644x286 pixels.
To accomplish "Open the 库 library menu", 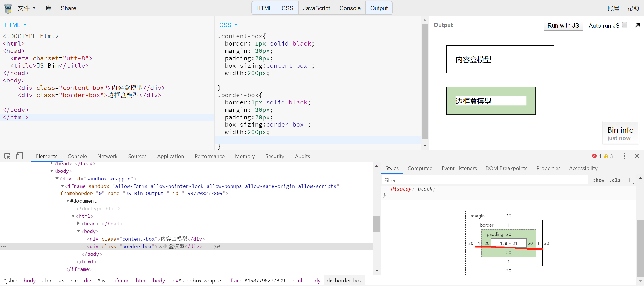I will (49, 8).
